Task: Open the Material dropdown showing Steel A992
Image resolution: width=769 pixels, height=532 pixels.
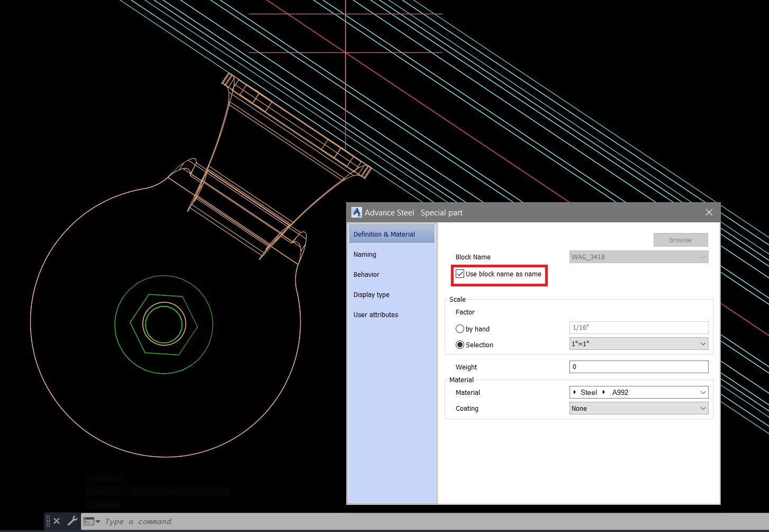Action: click(702, 392)
